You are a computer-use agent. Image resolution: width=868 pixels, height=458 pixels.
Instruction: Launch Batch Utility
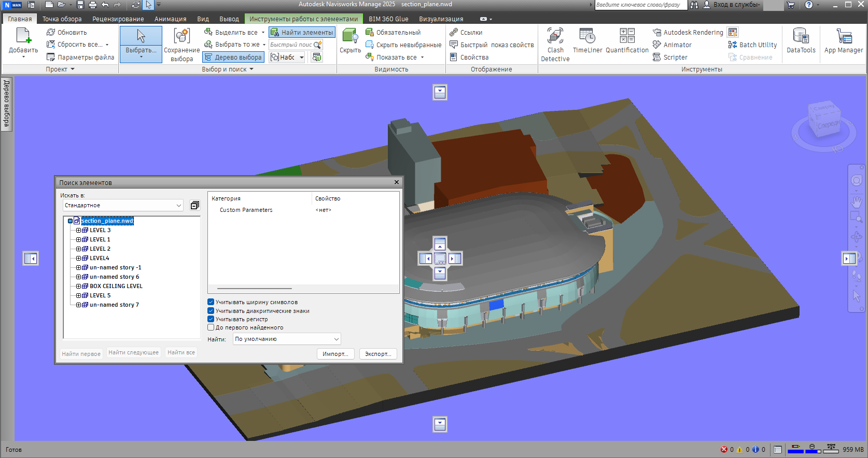coord(752,45)
